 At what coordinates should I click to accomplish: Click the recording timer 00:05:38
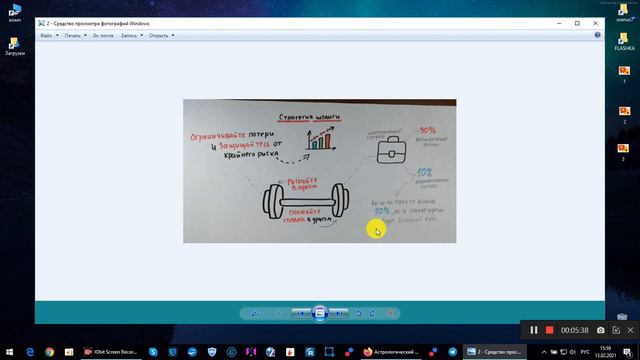(x=574, y=330)
